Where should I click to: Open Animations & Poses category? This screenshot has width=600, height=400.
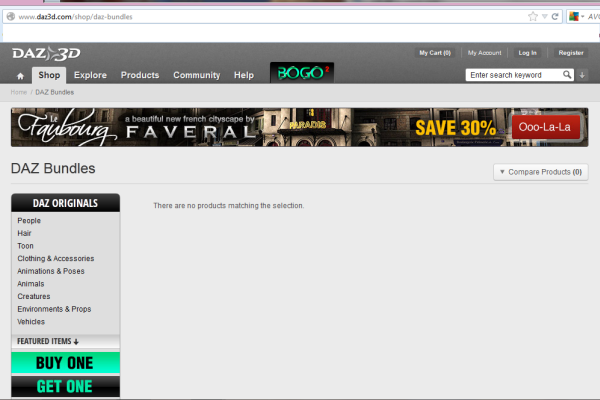coord(51,271)
